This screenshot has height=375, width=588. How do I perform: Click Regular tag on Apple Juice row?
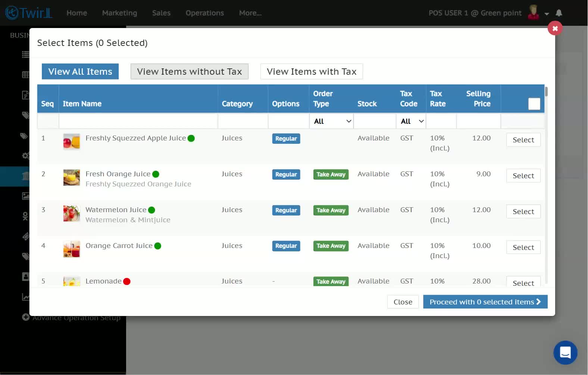[x=286, y=139]
